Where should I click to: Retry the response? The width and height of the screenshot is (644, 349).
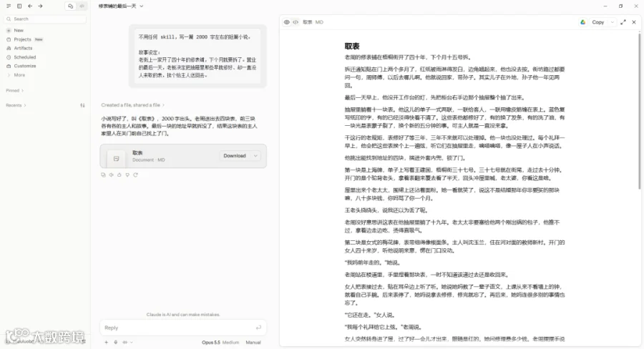click(x=135, y=175)
